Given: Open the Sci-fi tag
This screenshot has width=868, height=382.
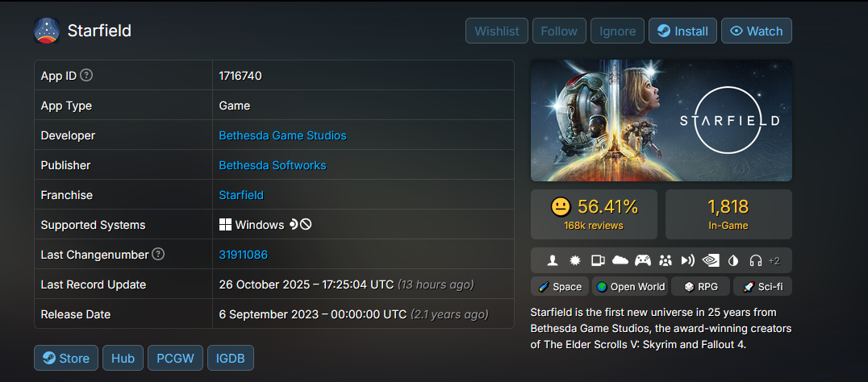Looking at the screenshot, I should click(x=763, y=286).
